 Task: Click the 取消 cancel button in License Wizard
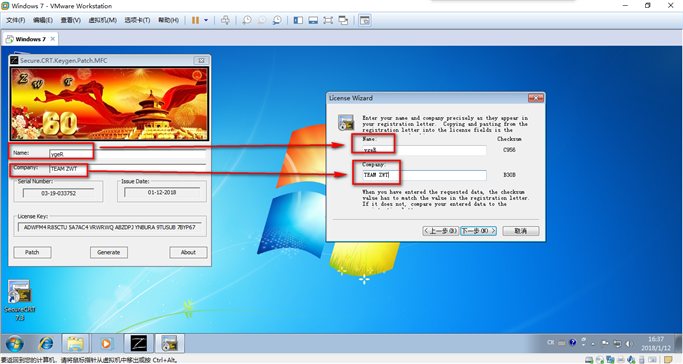(x=521, y=231)
